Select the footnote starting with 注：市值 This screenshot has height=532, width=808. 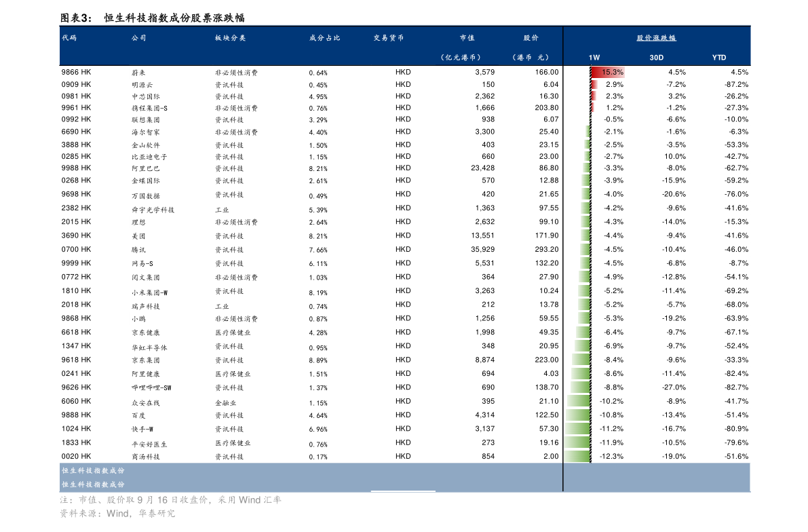pos(170,499)
